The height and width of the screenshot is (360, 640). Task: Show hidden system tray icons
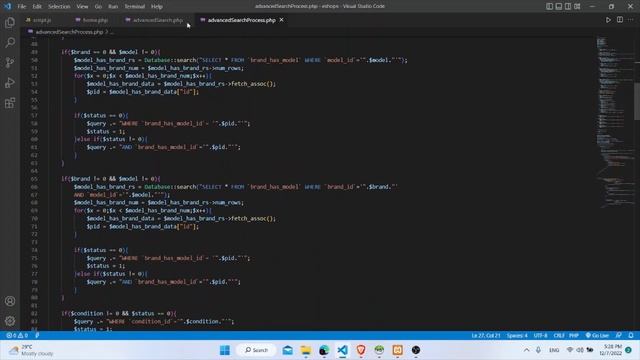[527, 350]
